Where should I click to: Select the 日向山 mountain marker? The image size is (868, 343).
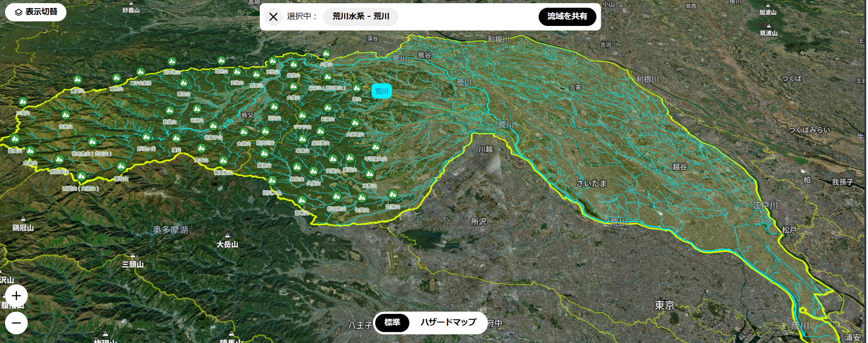(x=274, y=107)
